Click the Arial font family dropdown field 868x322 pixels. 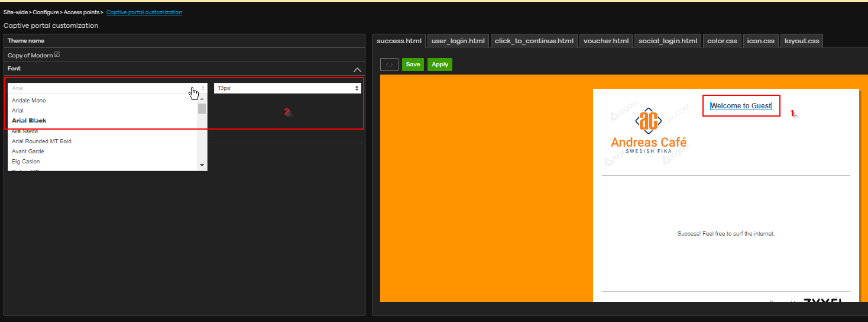coord(107,88)
